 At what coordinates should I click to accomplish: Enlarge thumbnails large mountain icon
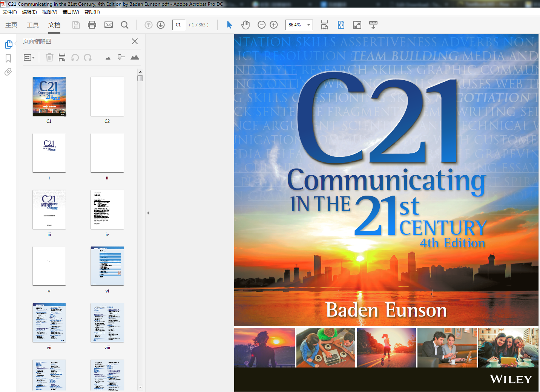click(x=135, y=57)
